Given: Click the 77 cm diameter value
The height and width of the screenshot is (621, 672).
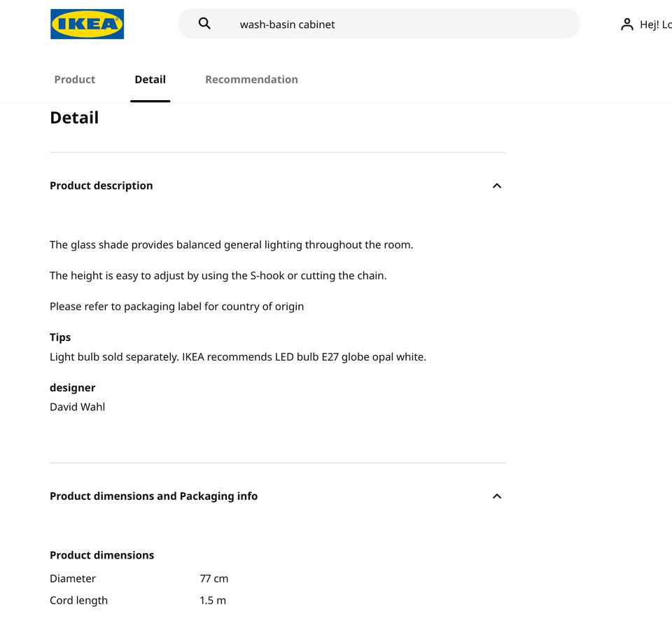Looking at the screenshot, I should point(214,578).
